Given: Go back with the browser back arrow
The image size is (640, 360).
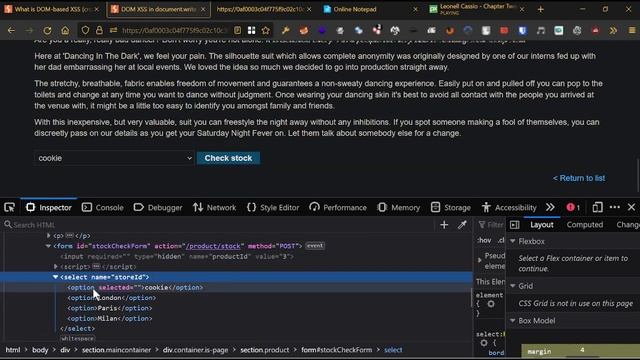Looking at the screenshot, I should coord(11,30).
